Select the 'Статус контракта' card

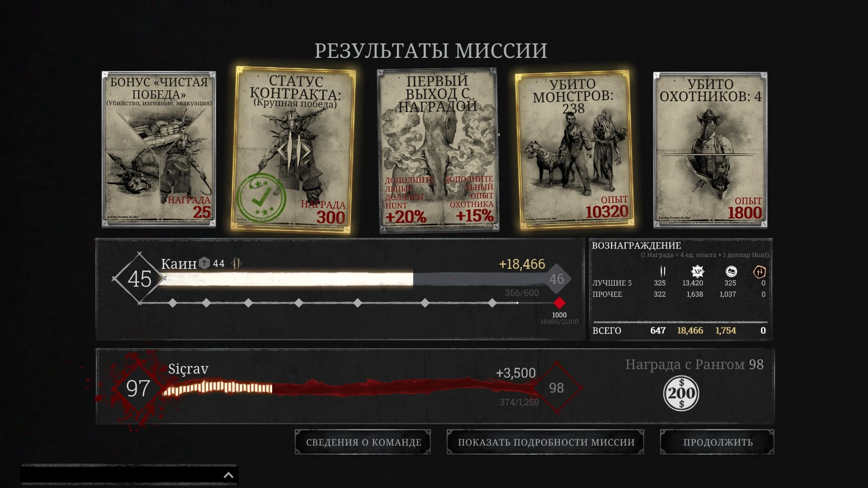tap(292, 150)
